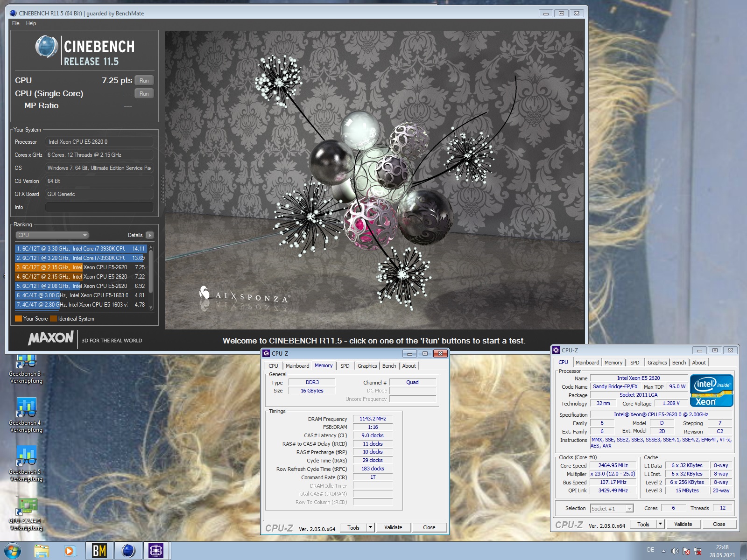The image size is (747, 560).
Task: Click the Cinebench window title icon
Action: point(13,13)
